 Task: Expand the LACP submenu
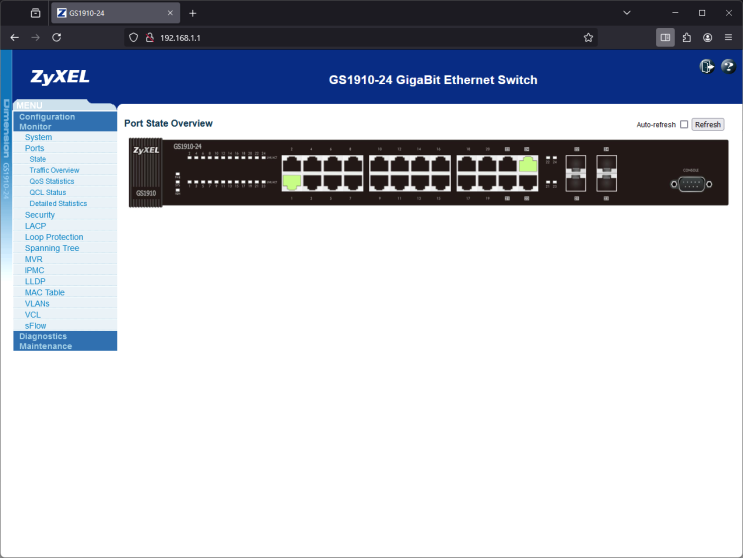36,225
